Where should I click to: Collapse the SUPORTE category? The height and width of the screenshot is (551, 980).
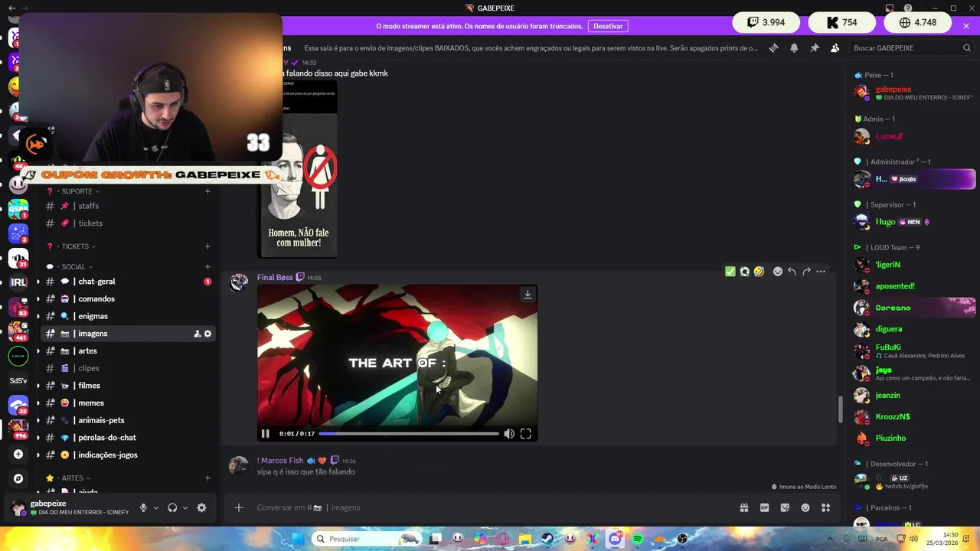(77, 191)
